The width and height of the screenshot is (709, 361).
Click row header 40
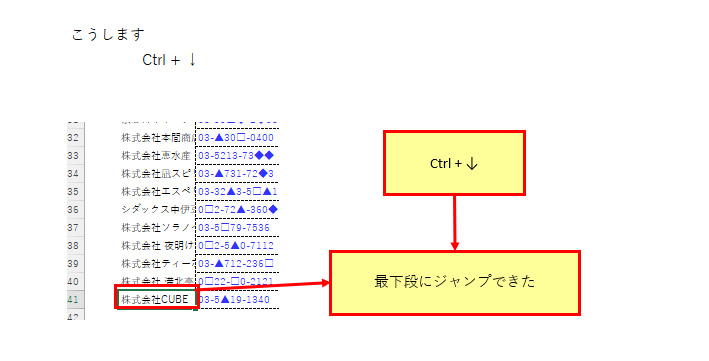(73, 281)
